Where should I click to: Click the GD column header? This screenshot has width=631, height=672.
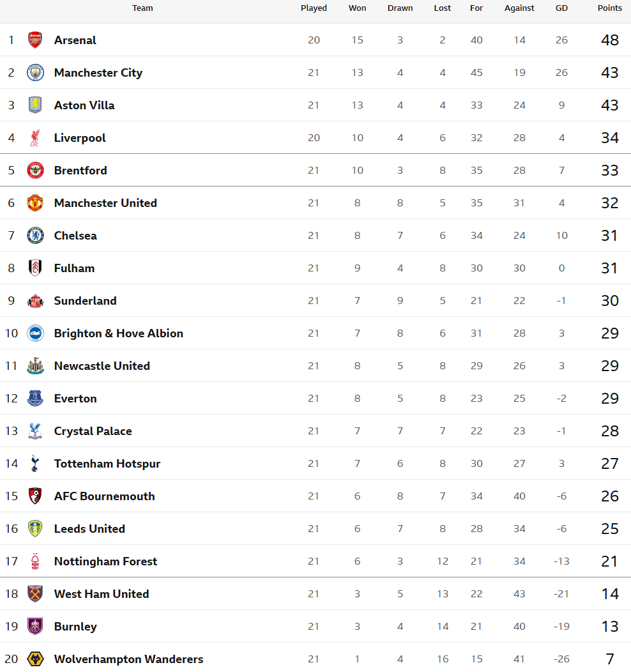coord(561,8)
